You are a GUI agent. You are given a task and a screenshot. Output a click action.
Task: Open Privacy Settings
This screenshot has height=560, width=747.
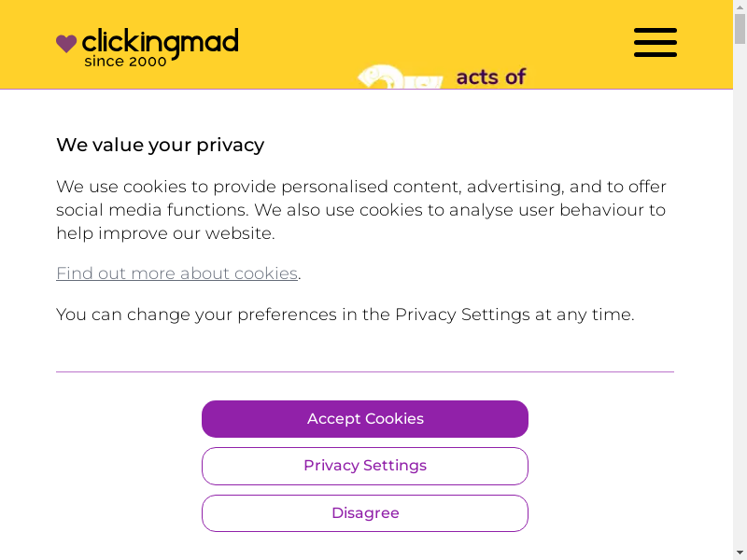[x=365, y=466]
